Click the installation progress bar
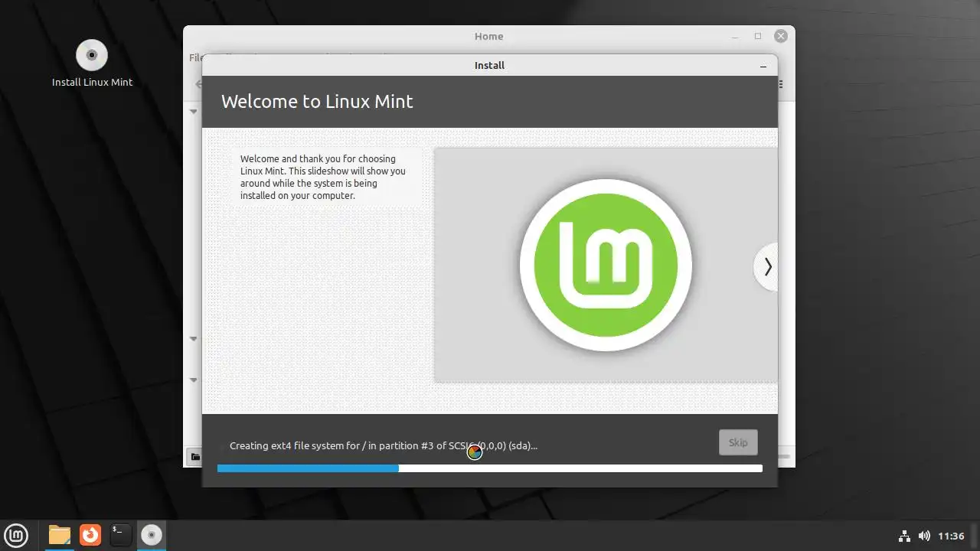Viewport: 980px width, 551px height. [490, 468]
